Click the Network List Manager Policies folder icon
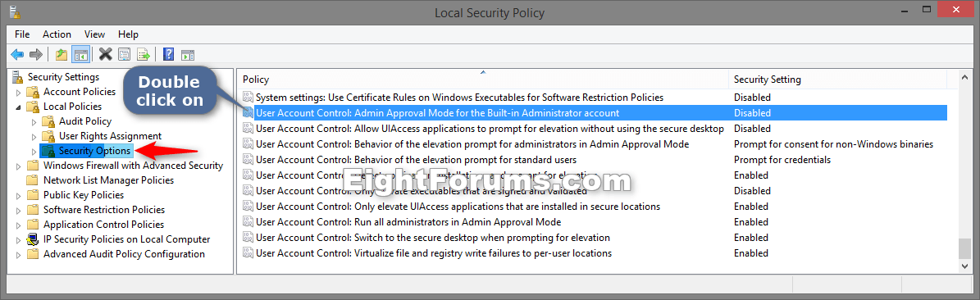This screenshot has height=300, width=980. (33, 180)
